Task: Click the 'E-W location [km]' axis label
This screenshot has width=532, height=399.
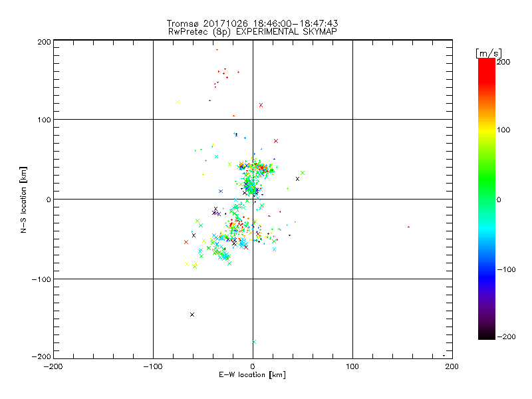Action: pos(252,375)
